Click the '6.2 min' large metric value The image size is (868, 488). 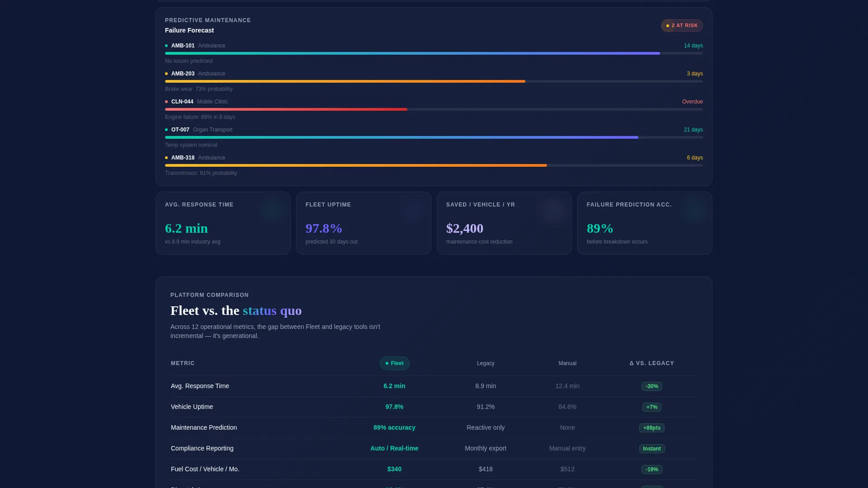(x=186, y=228)
